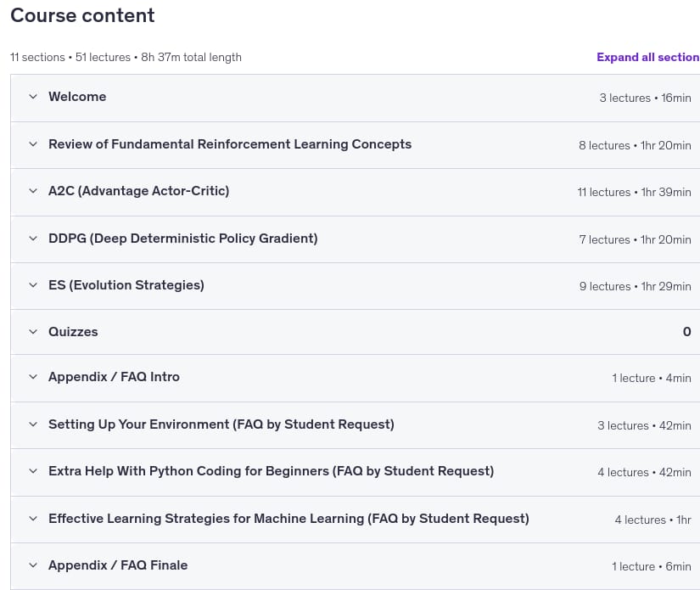Select Effective Learning Strategies for Machine Learning title
Image resolution: width=700 pixels, height=590 pixels.
(x=288, y=518)
